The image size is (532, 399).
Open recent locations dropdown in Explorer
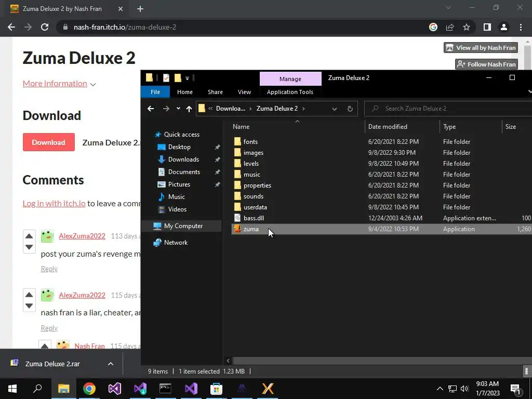click(178, 109)
